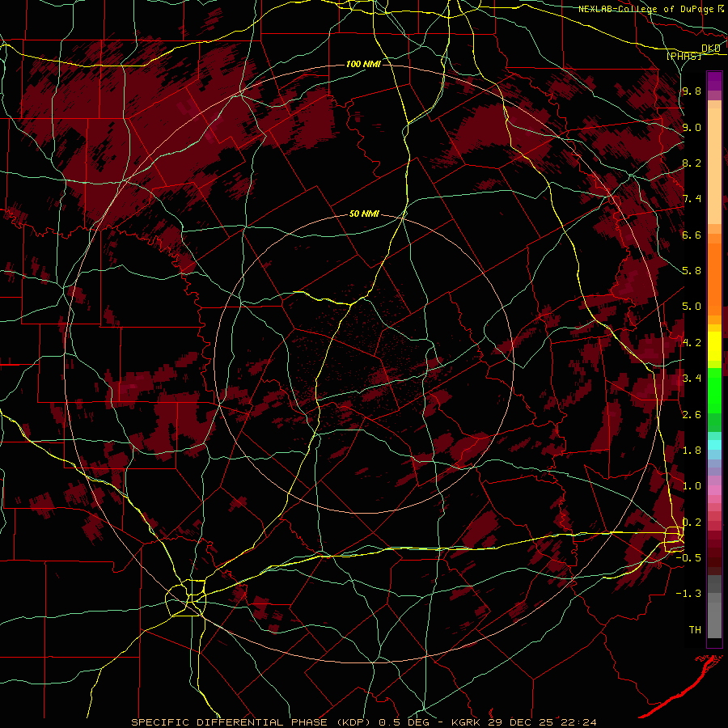Viewport: 728px width, 728px height.
Task: Click the 100 NMI range ring label
Action: click(363, 64)
